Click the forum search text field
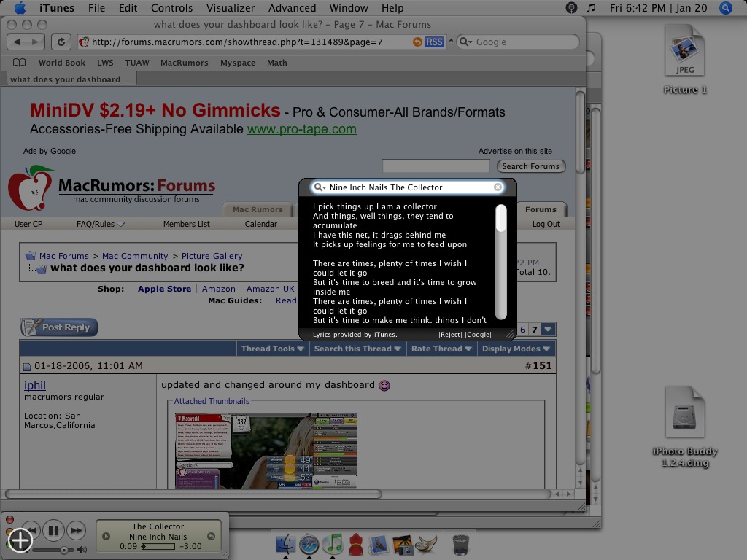This screenshot has width=747, height=560. 436,166
